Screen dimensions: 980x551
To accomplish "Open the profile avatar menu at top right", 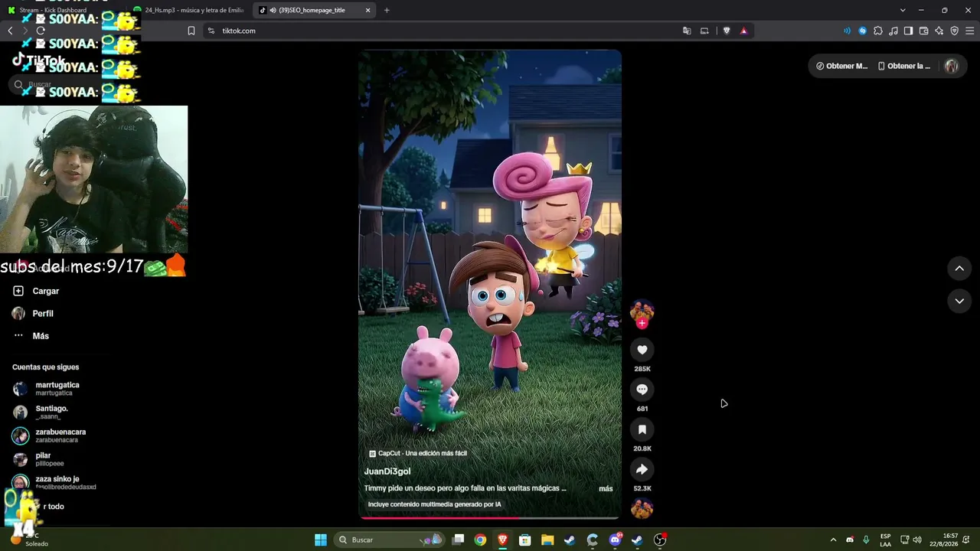I will click(952, 66).
